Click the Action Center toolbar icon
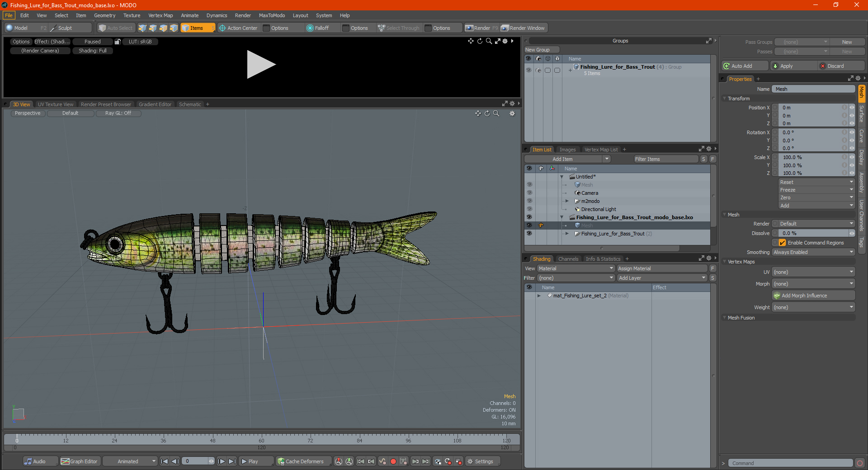The width and height of the screenshot is (868, 470). (x=222, y=28)
